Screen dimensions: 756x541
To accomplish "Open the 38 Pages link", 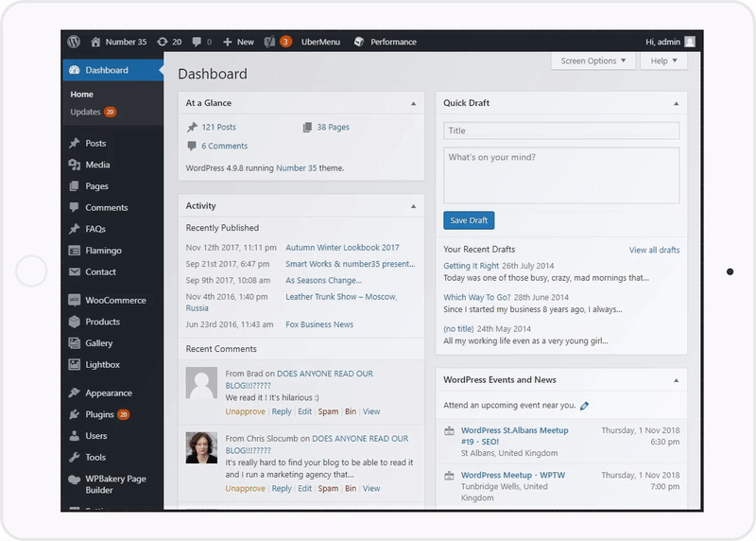I will click(334, 127).
